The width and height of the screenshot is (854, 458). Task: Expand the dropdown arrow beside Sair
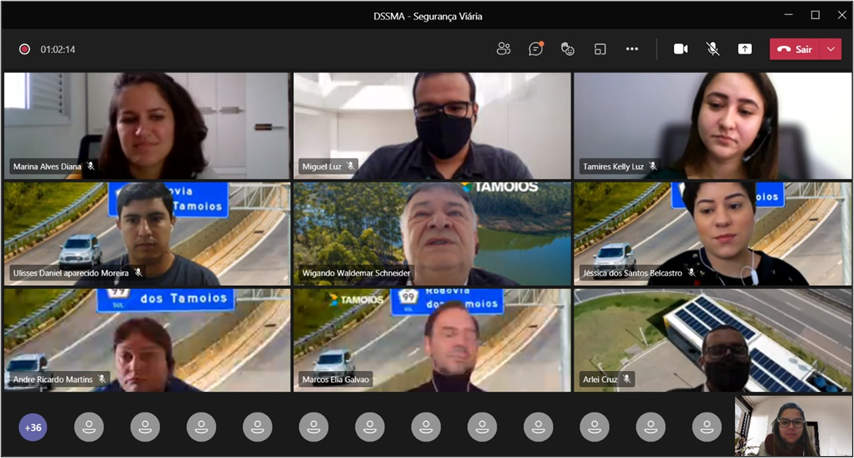click(x=832, y=49)
